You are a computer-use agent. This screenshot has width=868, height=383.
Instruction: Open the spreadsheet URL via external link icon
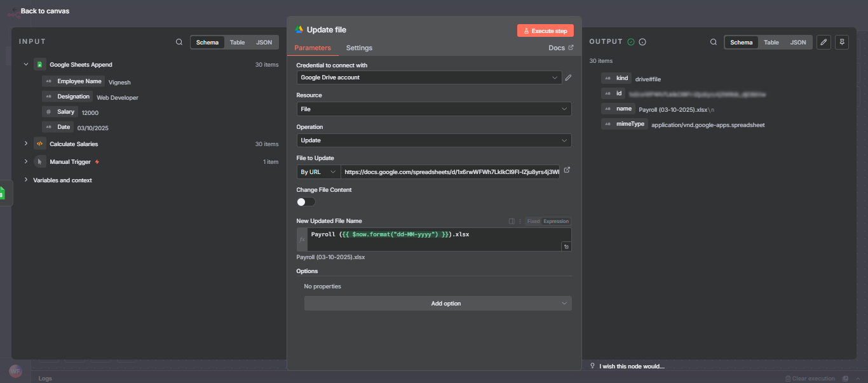(x=566, y=170)
